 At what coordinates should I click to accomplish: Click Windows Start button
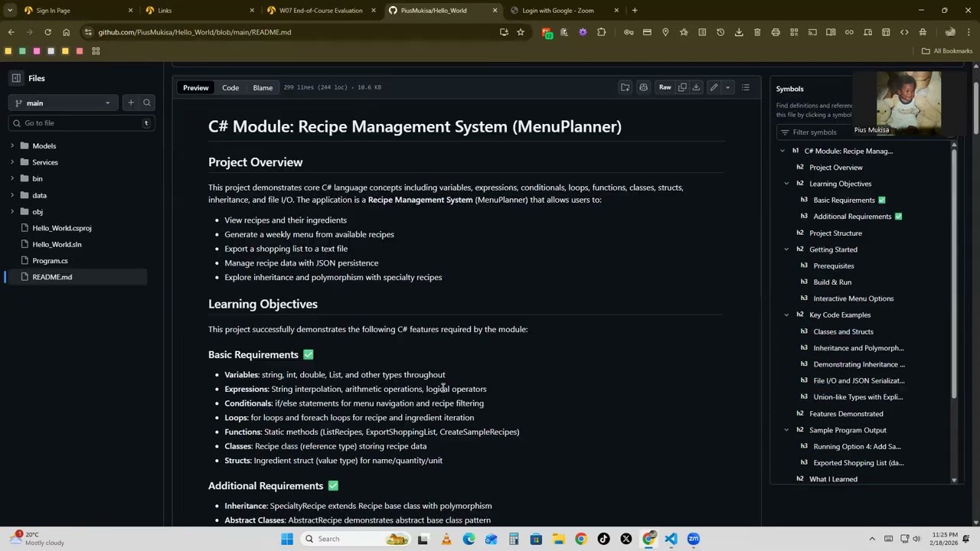tap(287, 539)
